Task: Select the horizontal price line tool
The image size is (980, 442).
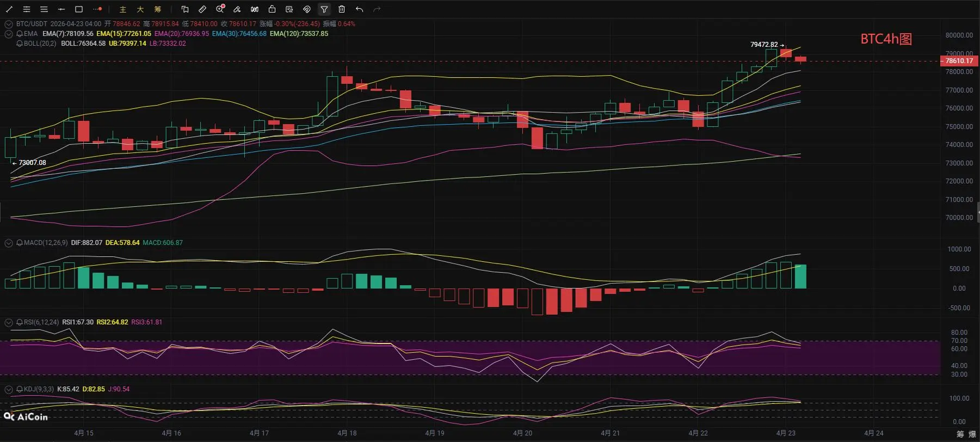Action: click(x=61, y=9)
